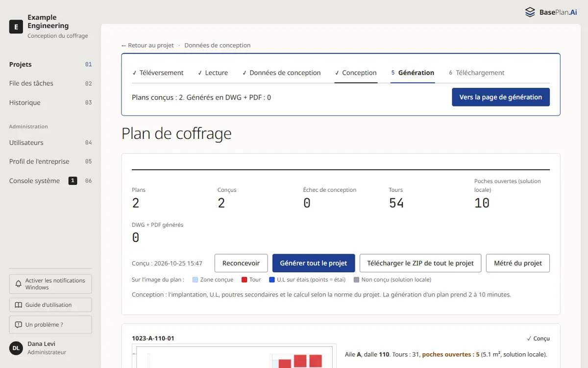This screenshot has height=368, width=588.
Task: Click the Poches ouvertes value 10
Action: click(482, 203)
